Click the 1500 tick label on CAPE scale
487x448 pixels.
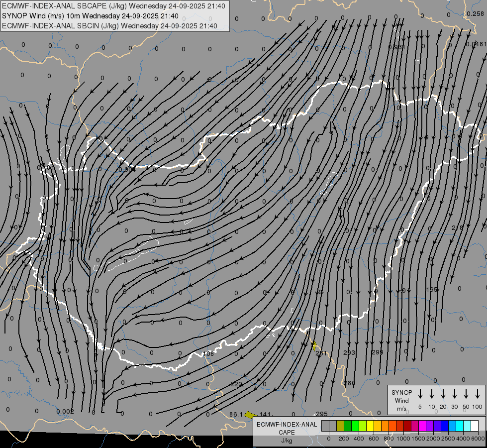pyautogui.click(x=418, y=439)
